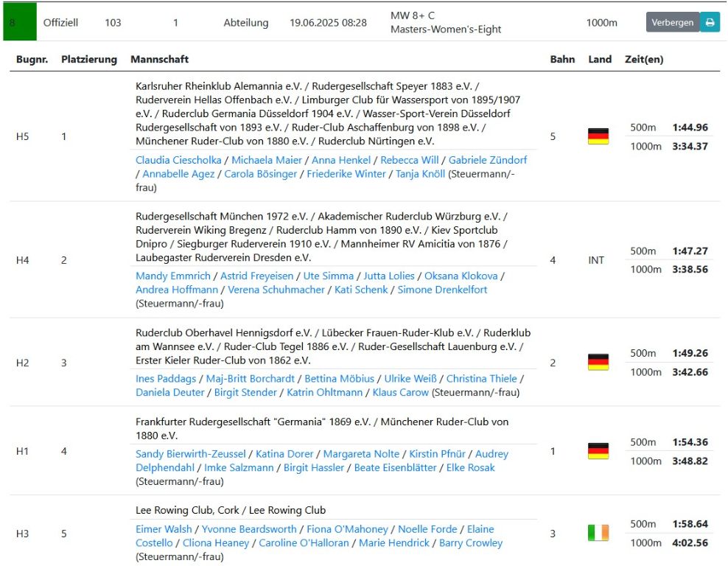
Task: Click the final time 4:02.56
Action: (x=690, y=542)
